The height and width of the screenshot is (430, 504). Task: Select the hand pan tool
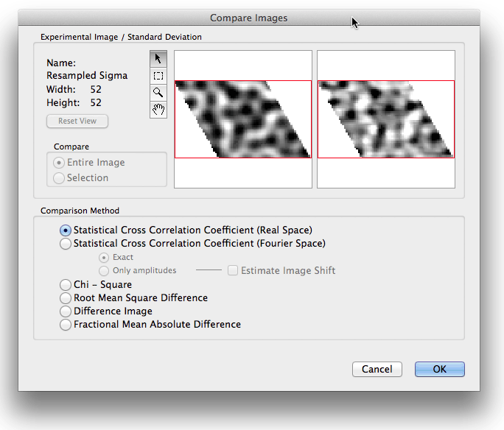158,110
